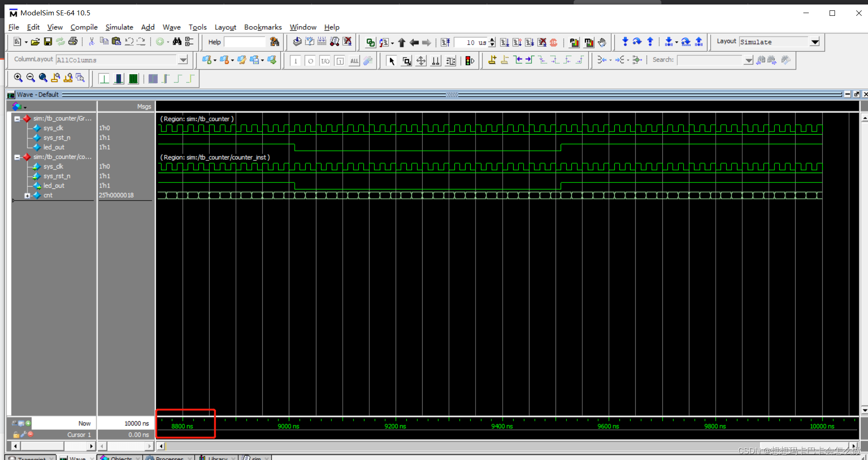
Task: Click the wave vertical scrollbar down arrow
Action: tap(864, 410)
